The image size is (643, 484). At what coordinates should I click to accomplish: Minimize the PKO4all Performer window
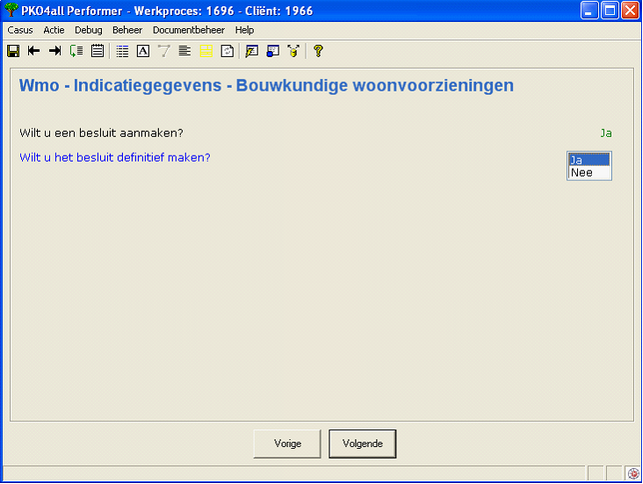[x=589, y=10]
